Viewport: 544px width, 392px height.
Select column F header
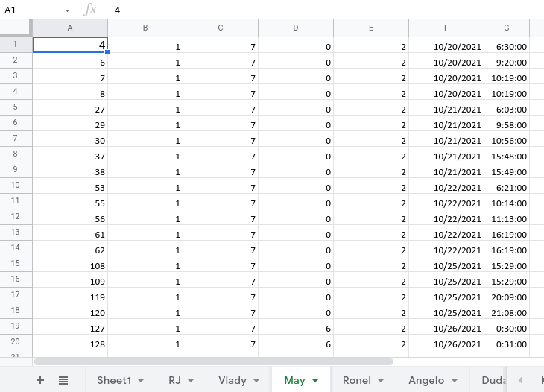(446, 28)
